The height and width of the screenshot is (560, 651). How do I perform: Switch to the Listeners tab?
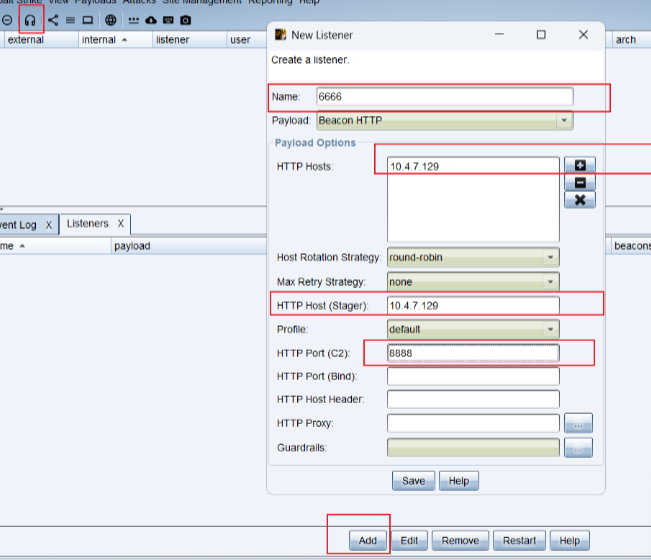tap(88, 224)
